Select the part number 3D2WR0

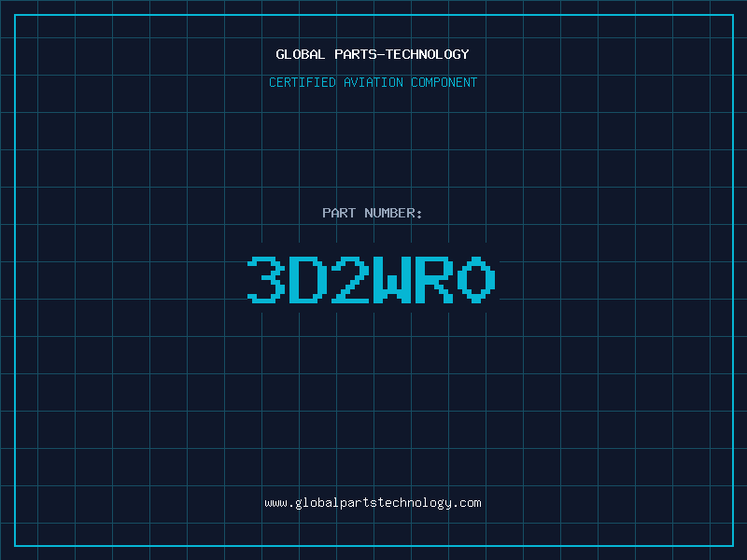coord(372,280)
